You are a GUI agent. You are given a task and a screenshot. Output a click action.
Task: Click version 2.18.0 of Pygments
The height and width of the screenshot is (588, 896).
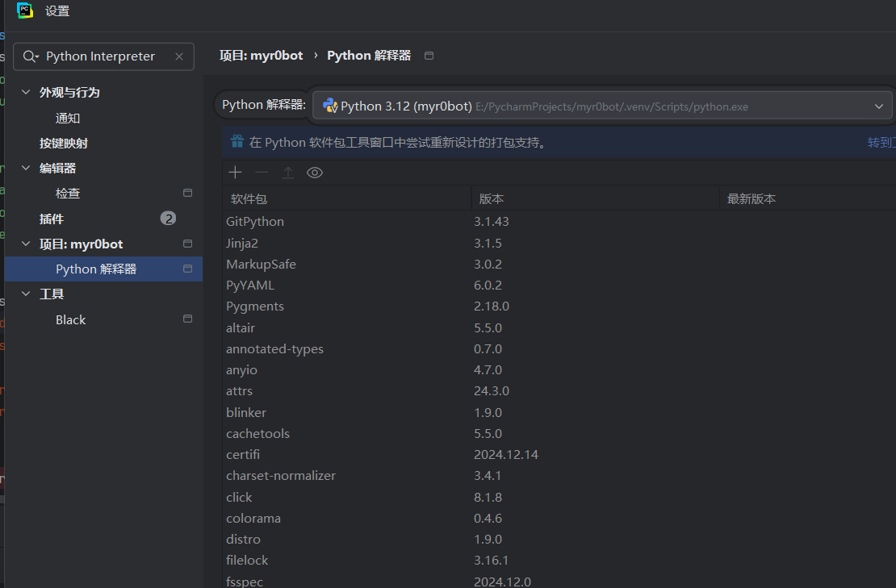click(492, 306)
